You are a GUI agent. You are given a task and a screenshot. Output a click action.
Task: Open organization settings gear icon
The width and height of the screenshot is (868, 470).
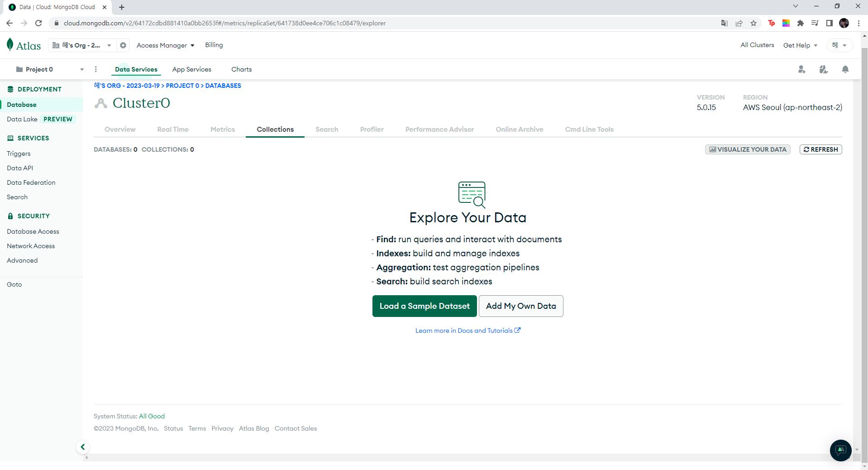(x=123, y=45)
